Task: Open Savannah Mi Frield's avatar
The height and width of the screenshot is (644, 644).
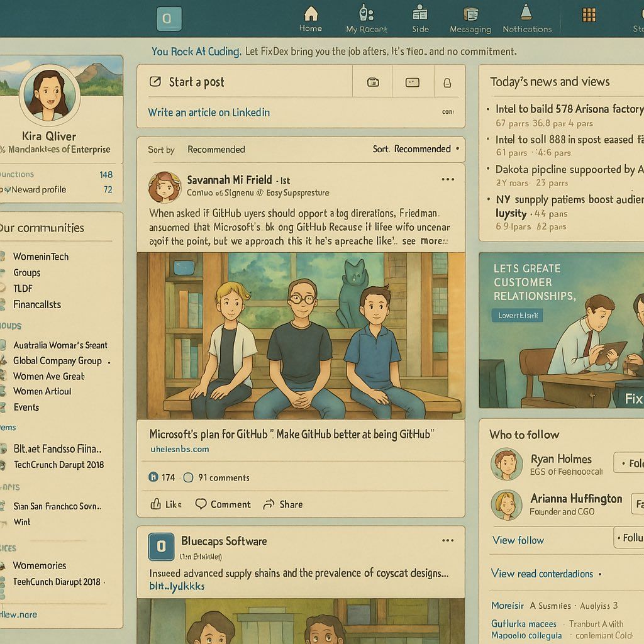Action: pyautogui.click(x=164, y=187)
